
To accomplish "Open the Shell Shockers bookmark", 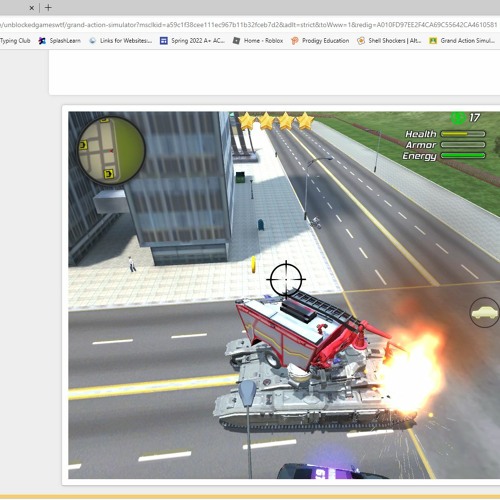I will 389,41.
